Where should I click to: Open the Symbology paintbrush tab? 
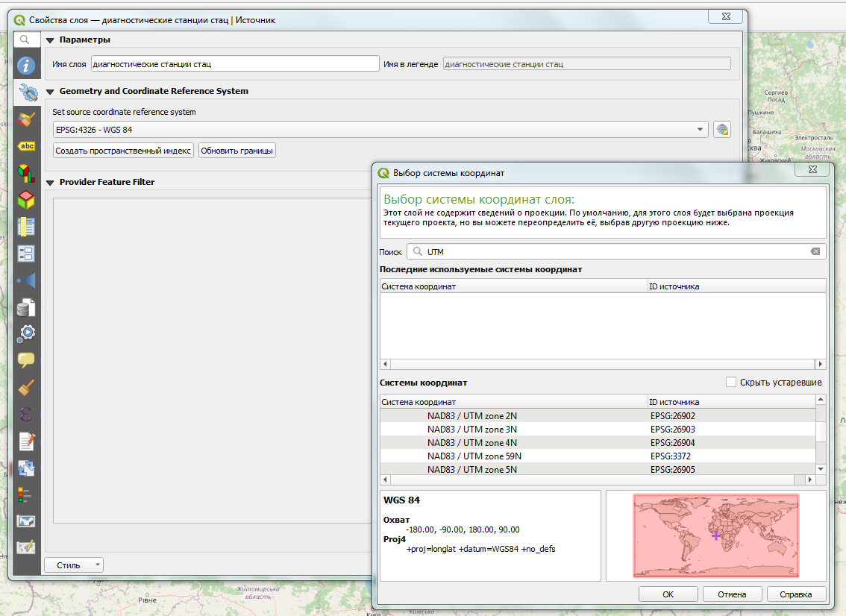pos(27,119)
